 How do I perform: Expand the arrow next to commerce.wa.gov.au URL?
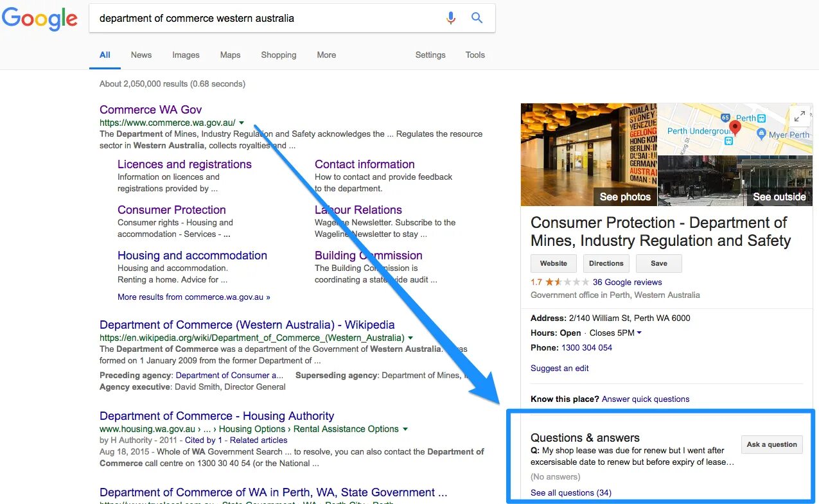tap(242, 123)
